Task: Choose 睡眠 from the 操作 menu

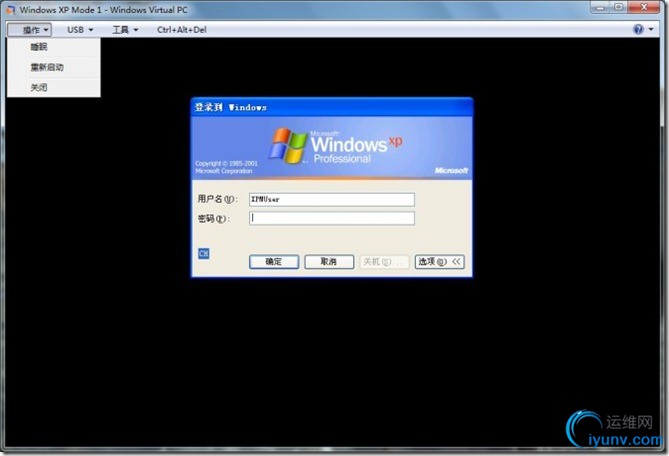Action: 54,47
